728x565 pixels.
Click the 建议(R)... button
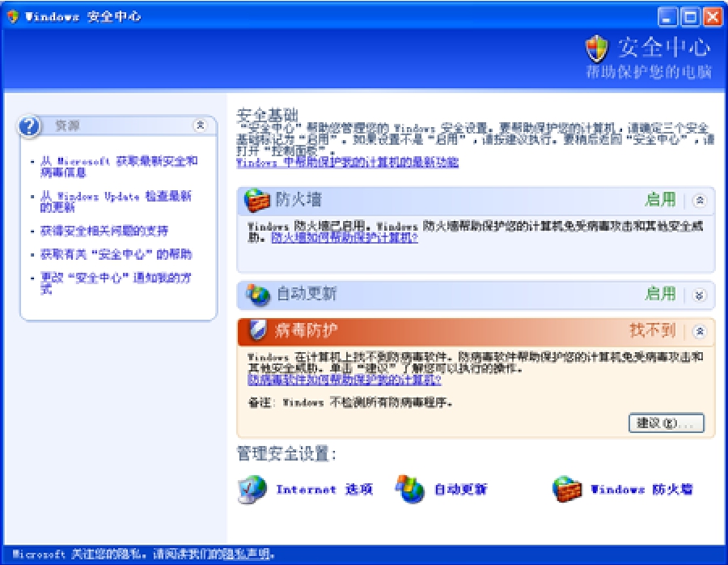[x=667, y=423]
